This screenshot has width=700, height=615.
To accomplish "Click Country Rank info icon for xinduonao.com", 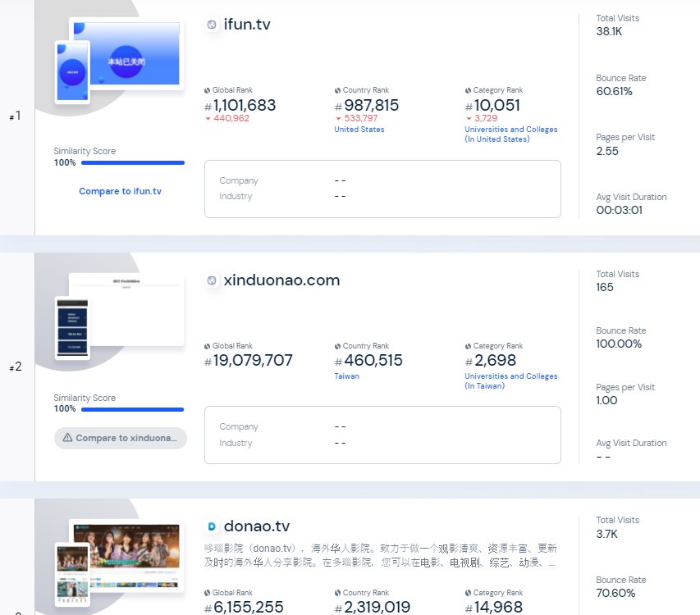I will pyautogui.click(x=337, y=346).
